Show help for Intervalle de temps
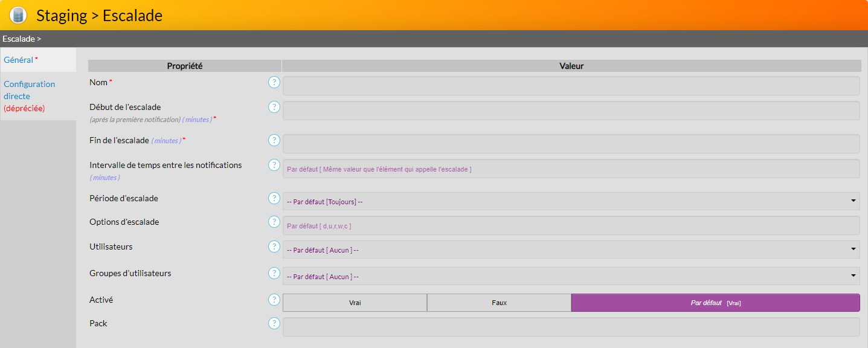The height and width of the screenshot is (348, 868). 274,165
